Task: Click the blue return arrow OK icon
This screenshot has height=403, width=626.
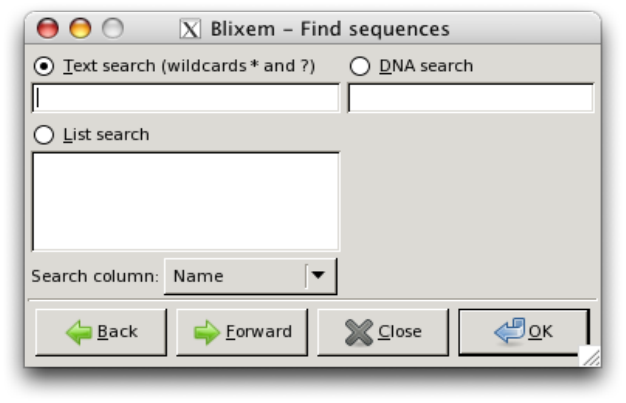Action: point(509,331)
